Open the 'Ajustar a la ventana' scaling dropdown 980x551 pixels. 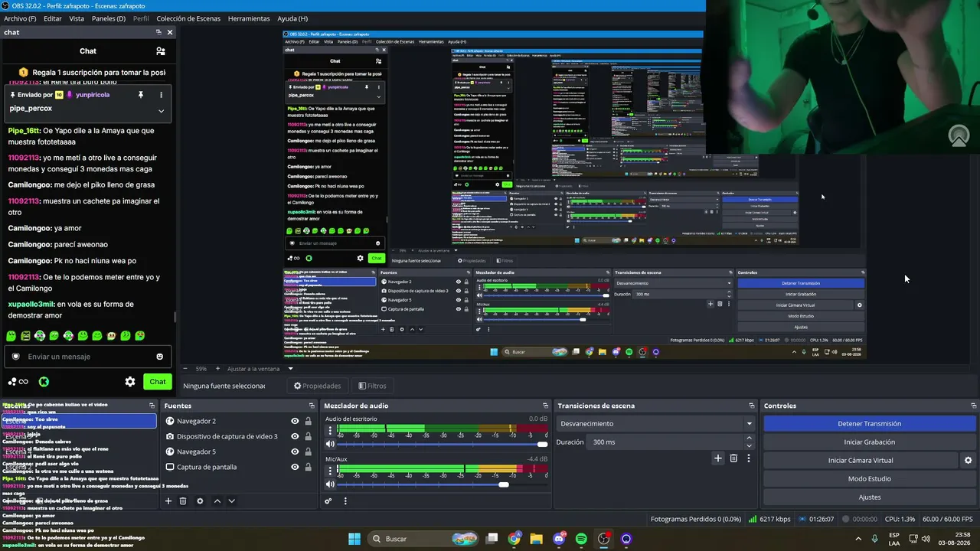pos(260,369)
